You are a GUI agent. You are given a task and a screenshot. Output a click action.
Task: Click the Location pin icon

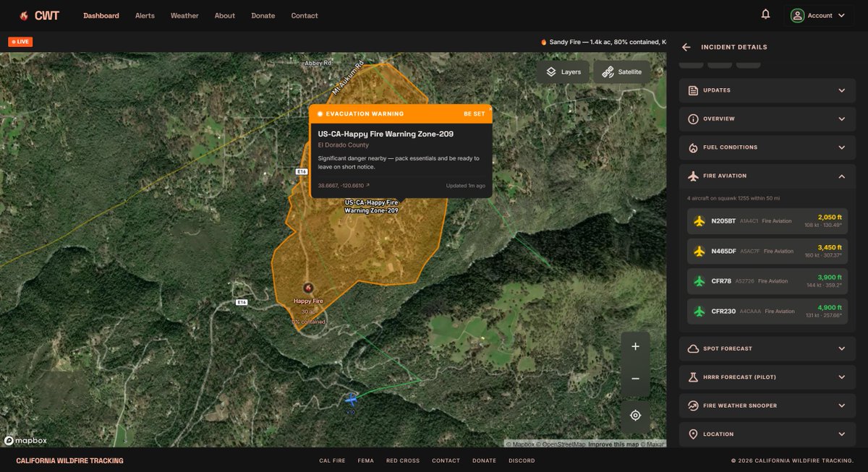[x=693, y=434]
